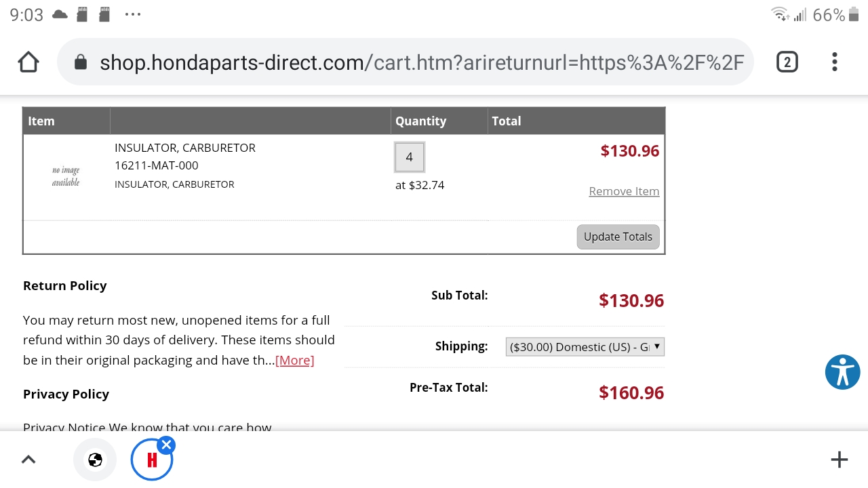This screenshot has width=868, height=488.
Task: Switch to the Honda tab thumbnail
Action: point(152,460)
